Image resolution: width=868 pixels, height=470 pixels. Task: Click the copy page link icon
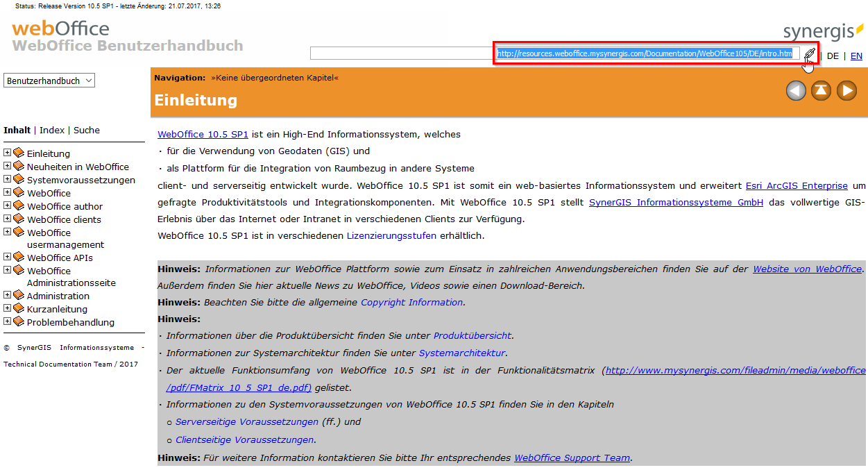tap(810, 55)
